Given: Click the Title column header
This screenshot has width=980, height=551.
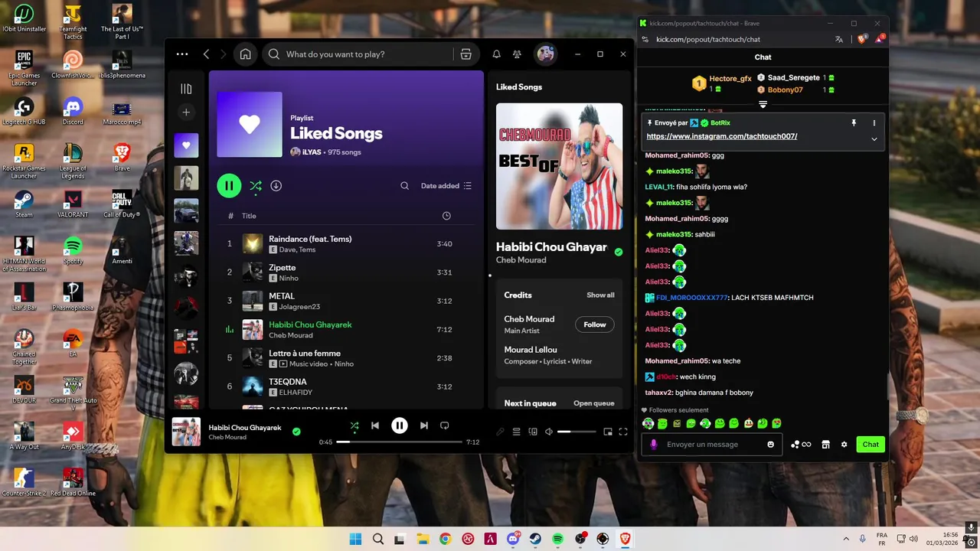Looking at the screenshot, I should [249, 216].
